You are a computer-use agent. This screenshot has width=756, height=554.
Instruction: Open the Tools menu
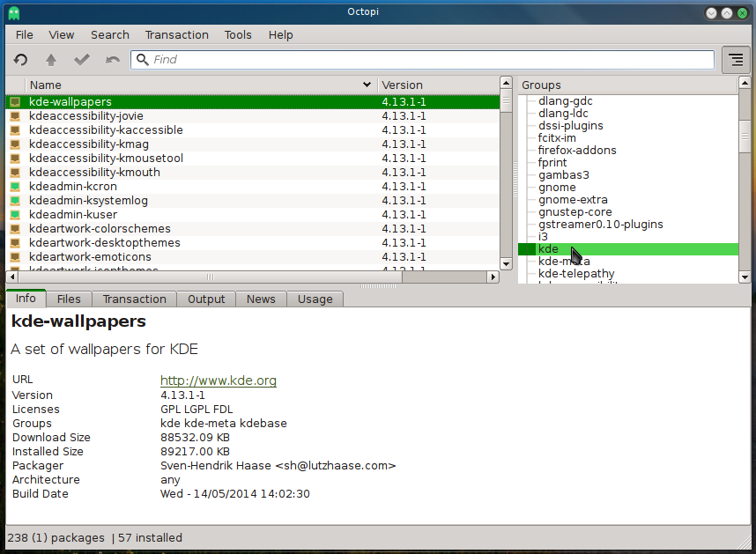238,35
